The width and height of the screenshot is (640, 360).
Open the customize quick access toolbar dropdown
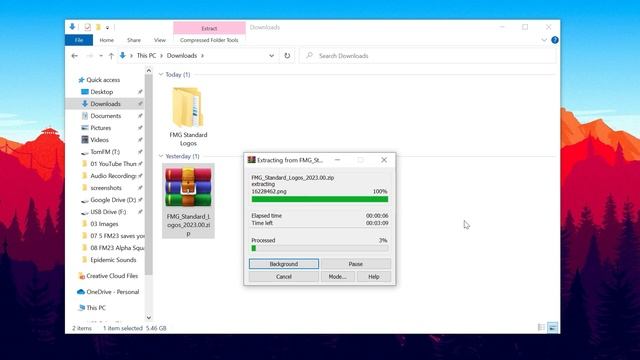pos(107,28)
